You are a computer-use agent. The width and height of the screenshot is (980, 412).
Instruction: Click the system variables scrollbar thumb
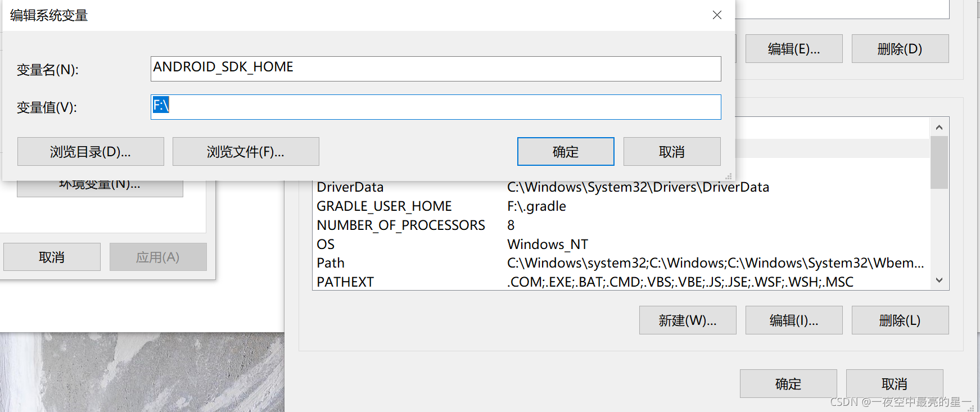(939, 162)
